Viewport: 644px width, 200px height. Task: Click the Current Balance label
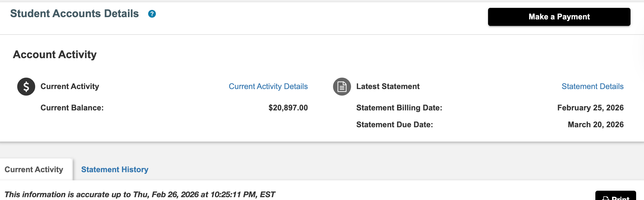coord(72,108)
